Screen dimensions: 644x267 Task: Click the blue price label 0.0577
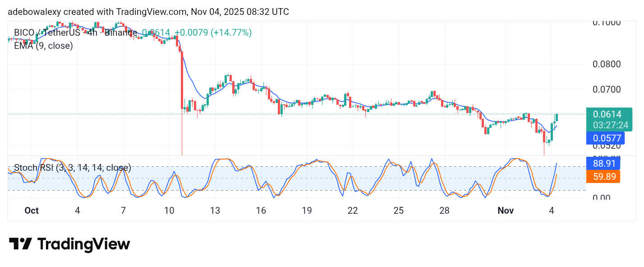point(606,138)
